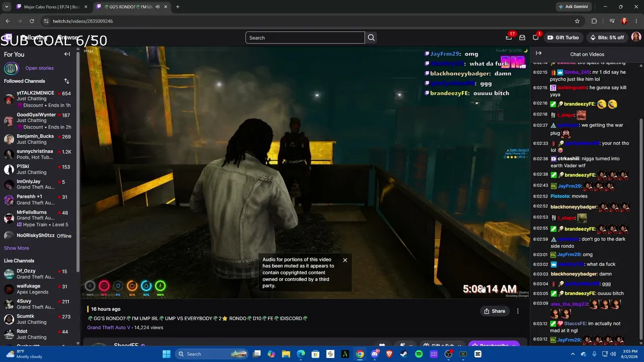This screenshot has height=362, width=644.
Task: View Open stories
Action: (x=39, y=68)
